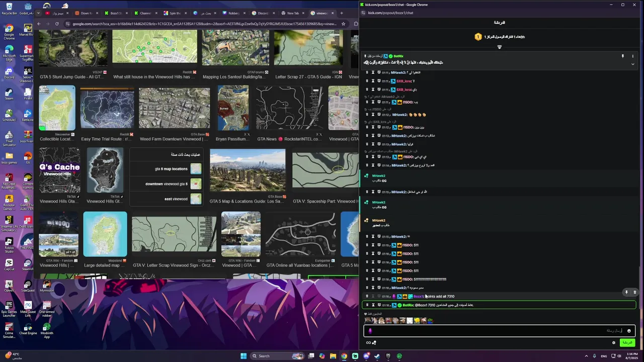Click Bozx1 username in chat
The height and width of the screenshot is (362, 644).
(x=419, y=297)
